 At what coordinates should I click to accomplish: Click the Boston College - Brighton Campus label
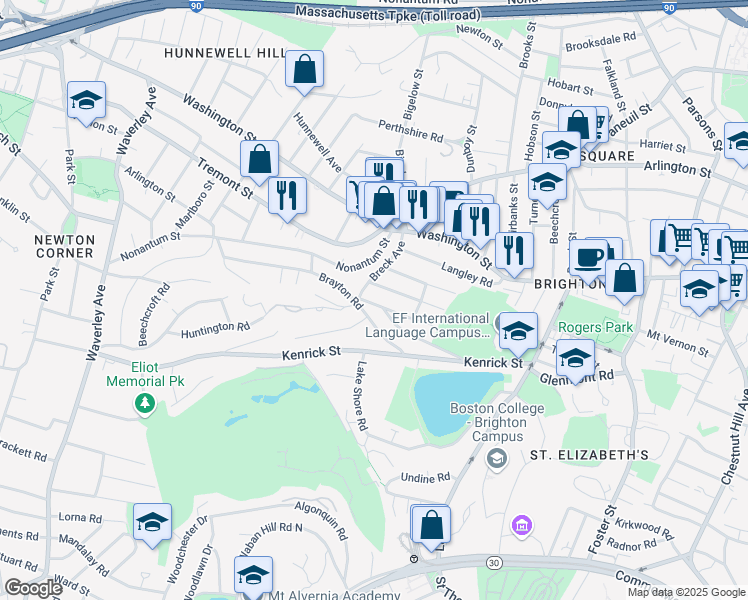click(x=498, y=422)
